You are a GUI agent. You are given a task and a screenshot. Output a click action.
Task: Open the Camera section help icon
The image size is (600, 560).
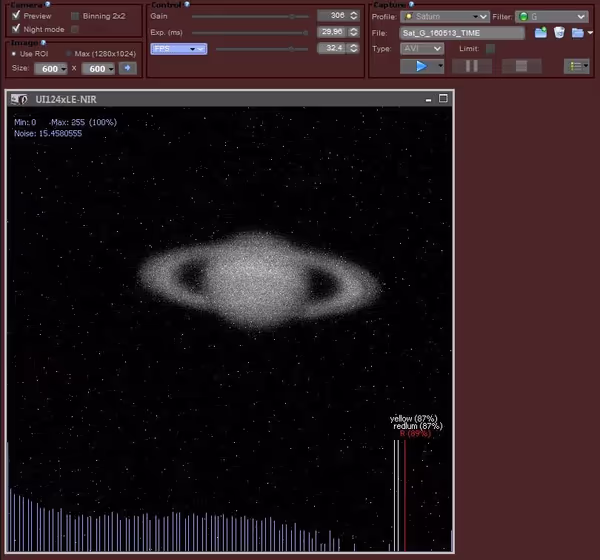(47, 4)
